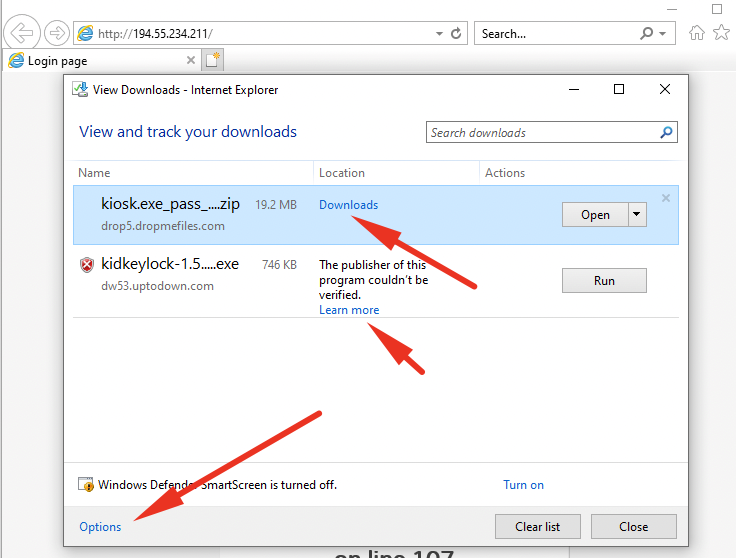
Task: Click the Actions column header
Action: pyautogui.click(x=505, y=173)
